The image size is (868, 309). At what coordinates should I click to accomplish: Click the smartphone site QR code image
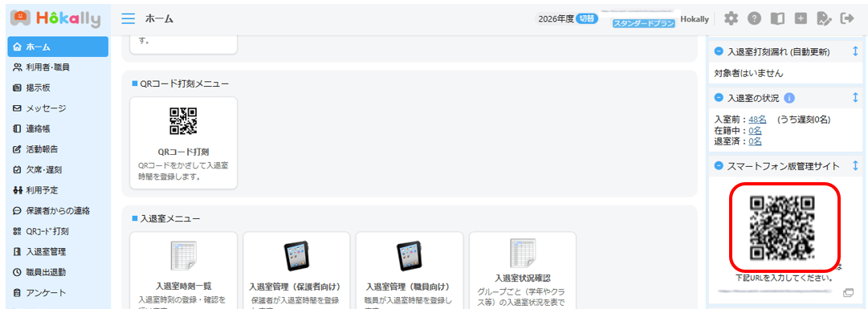tap(782, 228)
